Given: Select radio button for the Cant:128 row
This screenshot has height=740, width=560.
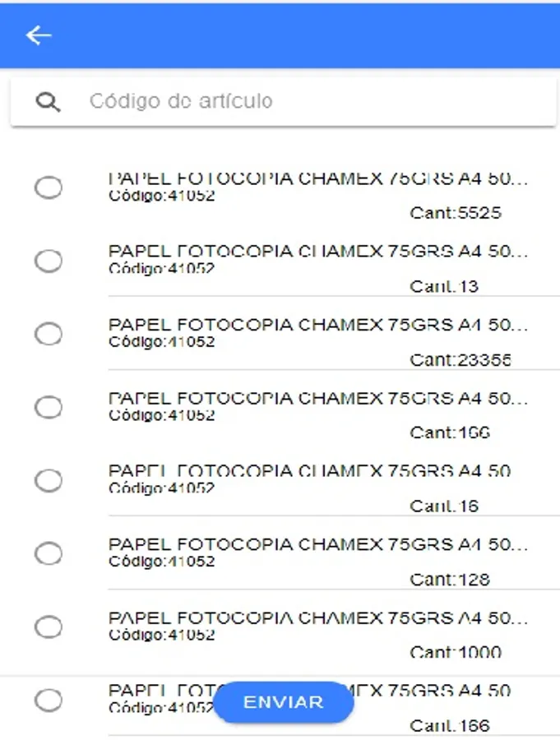Looking at the screenshot, I should 49,554.
